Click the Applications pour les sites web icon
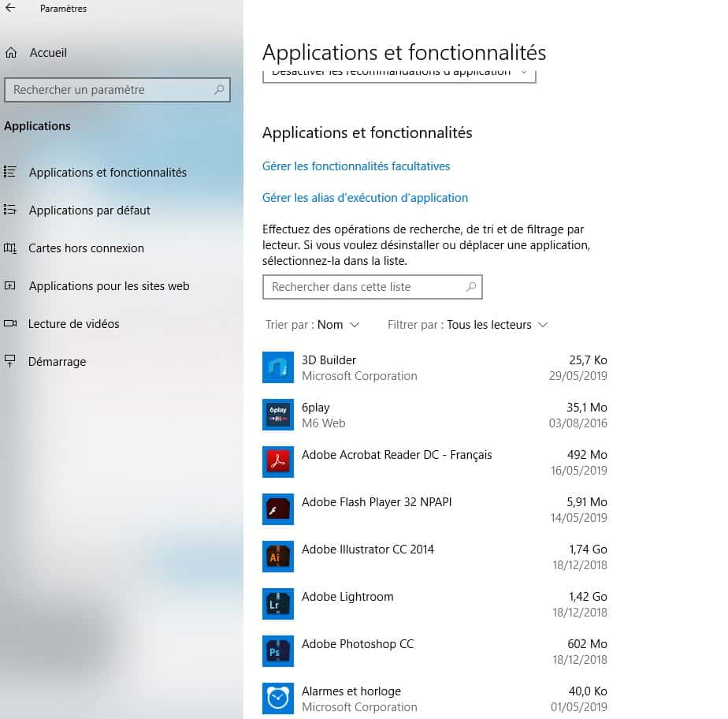This screenshot has width=728, height=719. click(x=10, y=285)
